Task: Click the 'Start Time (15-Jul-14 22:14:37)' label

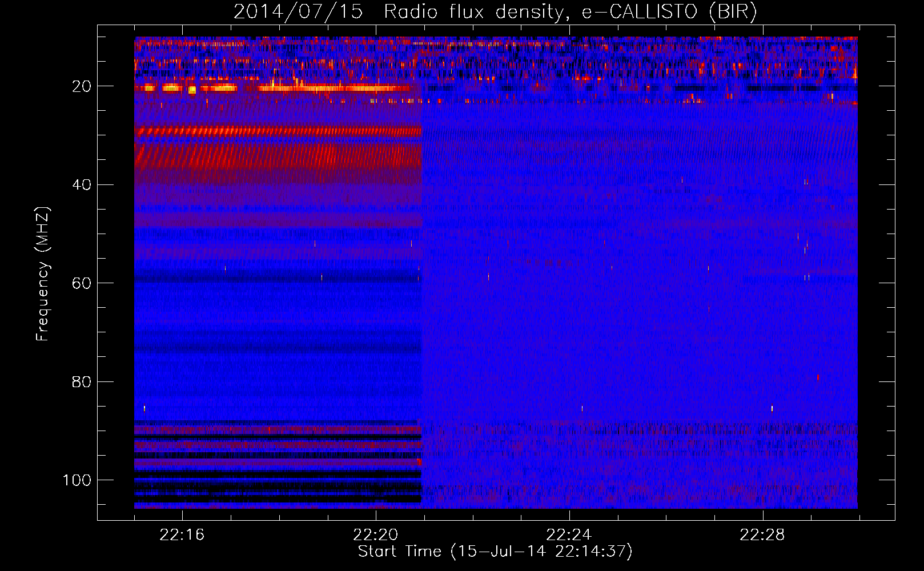Action: pyautogui.click(x=495, y=552)
